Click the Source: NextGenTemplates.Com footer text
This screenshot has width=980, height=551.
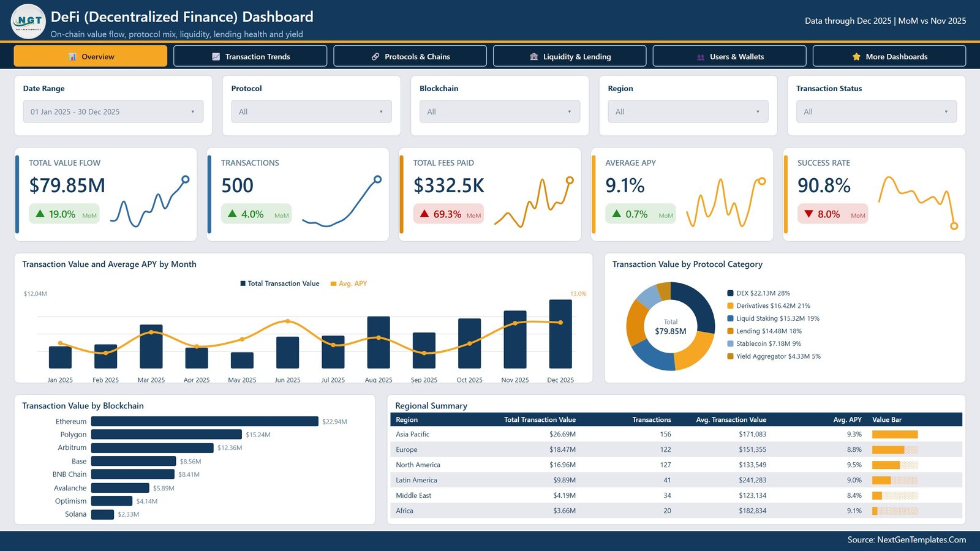pyautogui.click(x=907, y=539)
